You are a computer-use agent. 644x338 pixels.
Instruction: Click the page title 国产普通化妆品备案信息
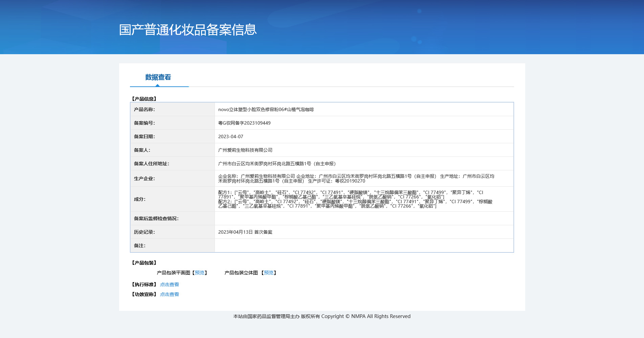[x=188, y=30]
